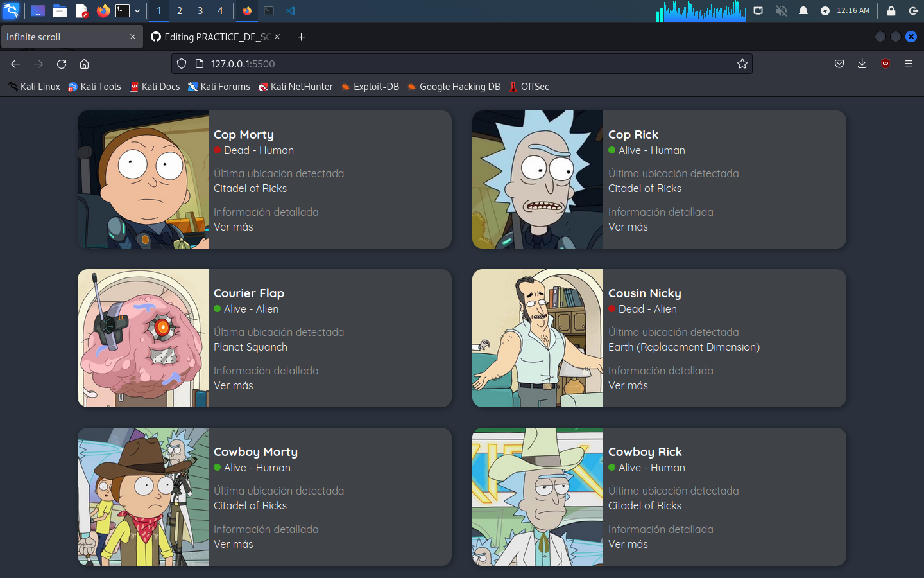Open the Exploit-DB bookmark
This screenshot has width=924, height=578.
click(x=370, y=86)
